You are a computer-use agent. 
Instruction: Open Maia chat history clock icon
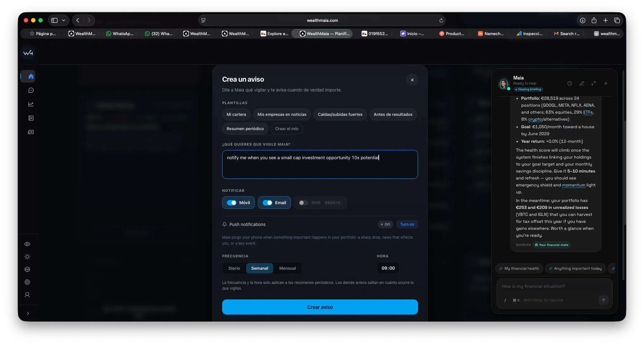pyautogui.click(x=570, y=84)
